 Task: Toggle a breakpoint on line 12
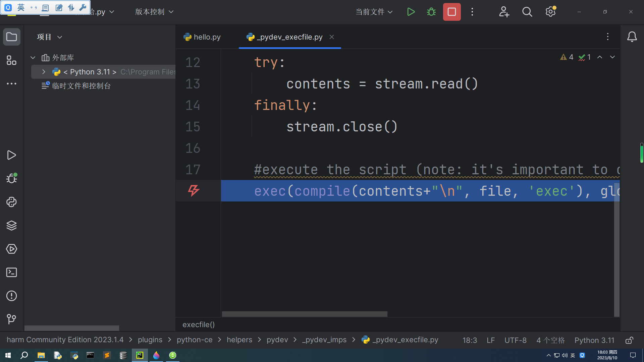[x=193, y=62]
